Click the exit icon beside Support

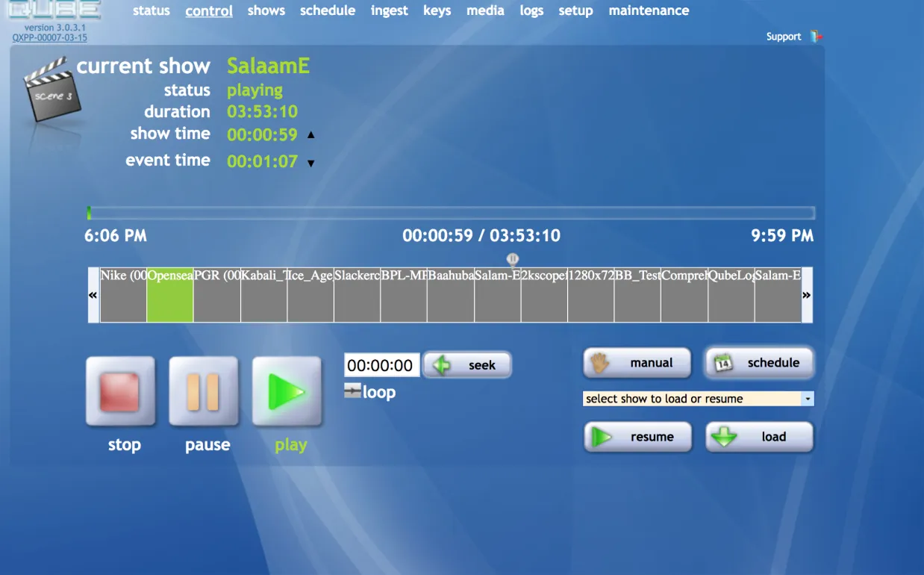[816, 37]
